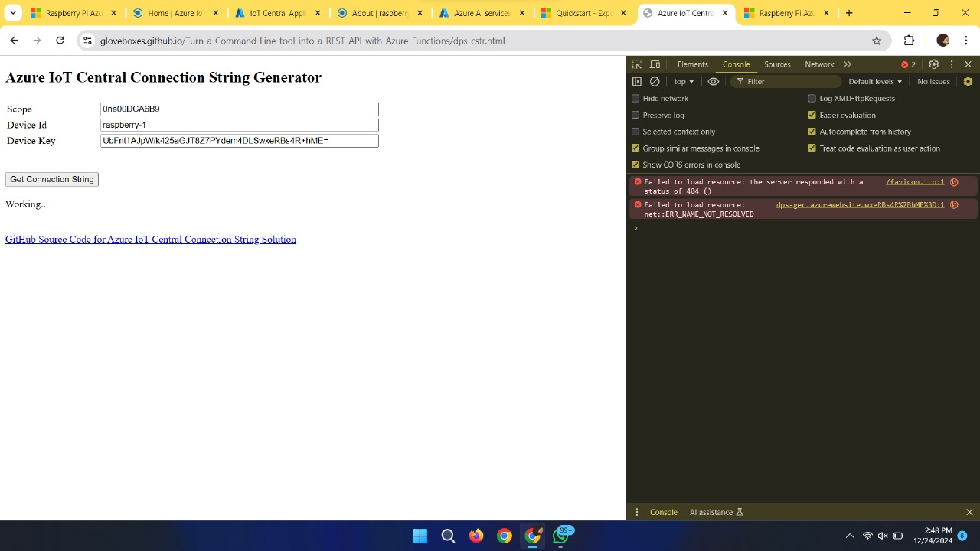Select the Inspect element tool in DevTools
The width and height of the screenshot is (980, 551).
click(x=636, y=64)
